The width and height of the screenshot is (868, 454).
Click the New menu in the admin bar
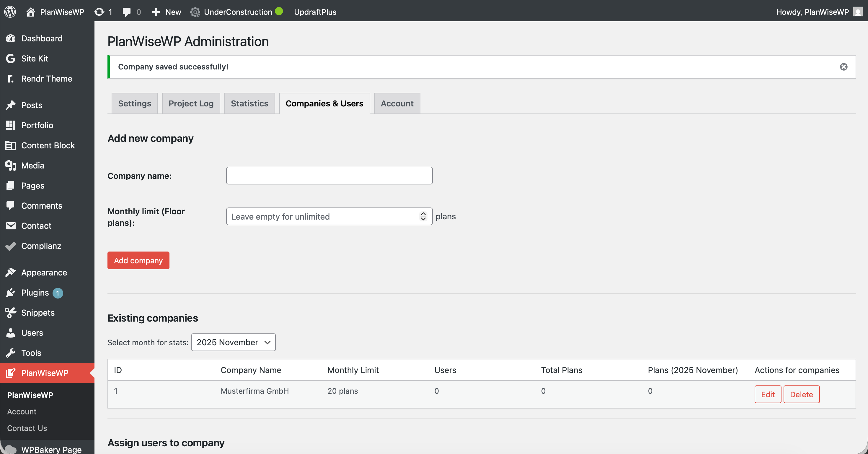click(x=166, y=12)
